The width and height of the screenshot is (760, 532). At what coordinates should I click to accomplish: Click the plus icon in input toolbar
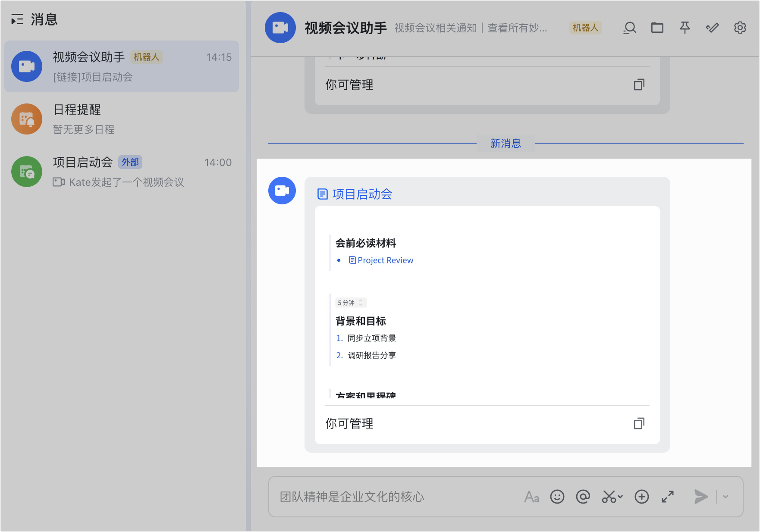(x=641, y=497)
